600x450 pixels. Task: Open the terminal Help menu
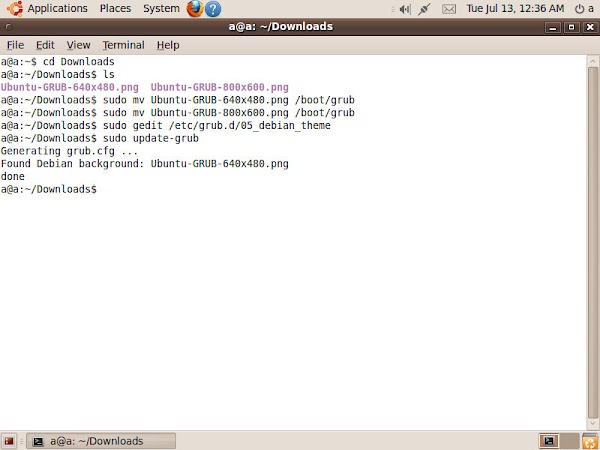[168, 45]
